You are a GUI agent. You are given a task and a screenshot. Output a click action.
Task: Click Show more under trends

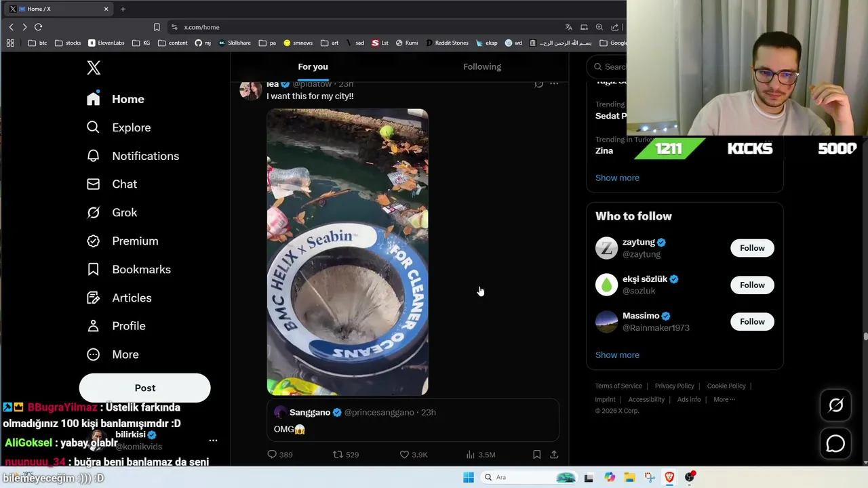coord(617,178)
